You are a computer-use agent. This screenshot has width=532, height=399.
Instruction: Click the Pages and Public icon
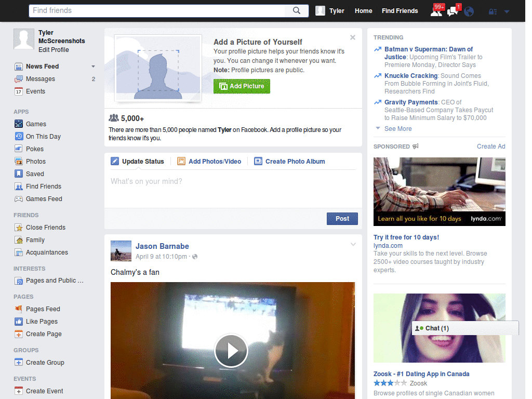click(x=19, y=281)
